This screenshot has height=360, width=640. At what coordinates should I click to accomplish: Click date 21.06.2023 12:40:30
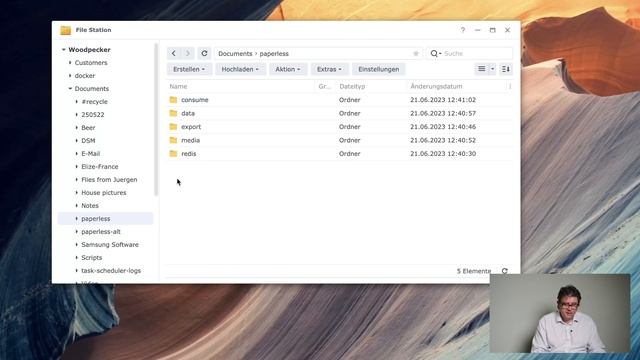(x=443, y=153)
